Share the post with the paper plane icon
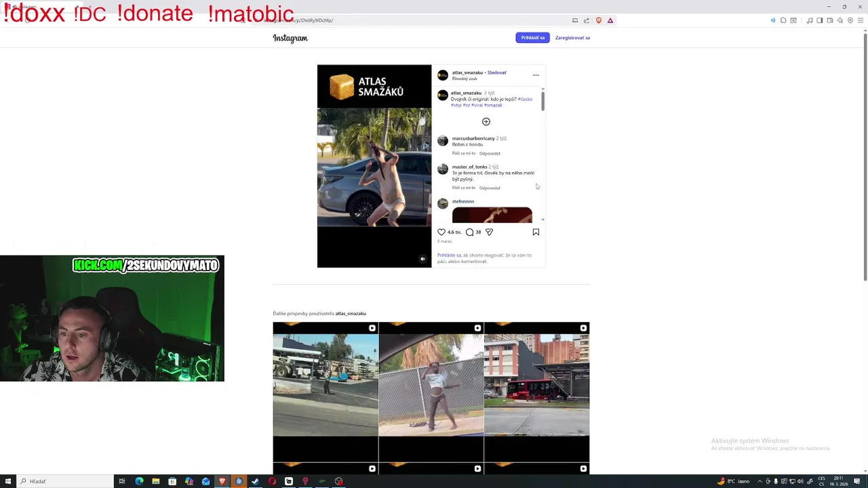 pos(489,232)
